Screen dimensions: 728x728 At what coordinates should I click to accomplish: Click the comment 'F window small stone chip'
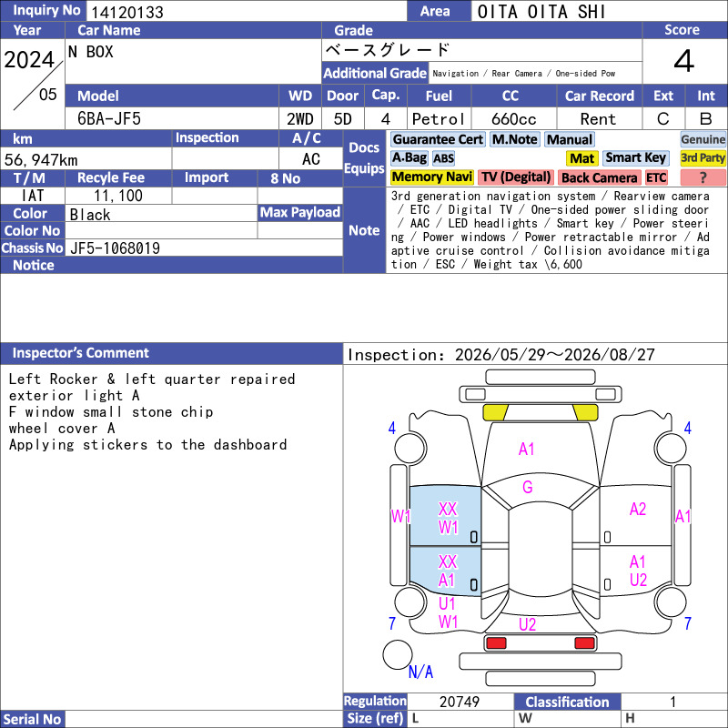coord(111,412)
